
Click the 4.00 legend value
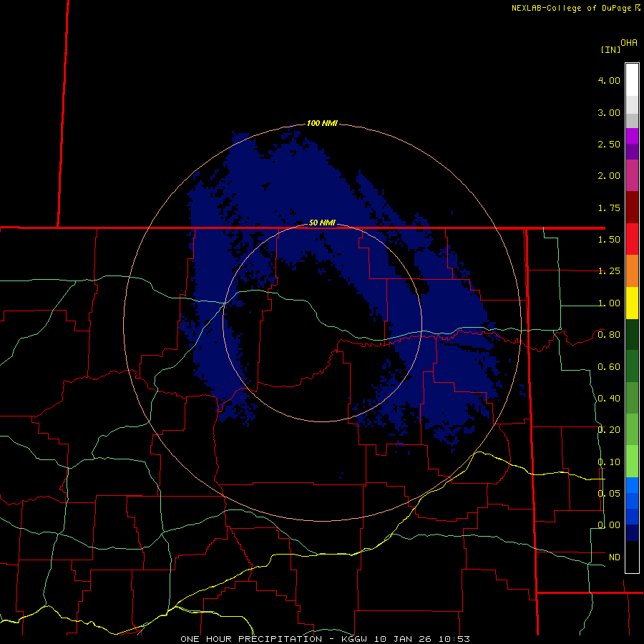click(609, 80)
